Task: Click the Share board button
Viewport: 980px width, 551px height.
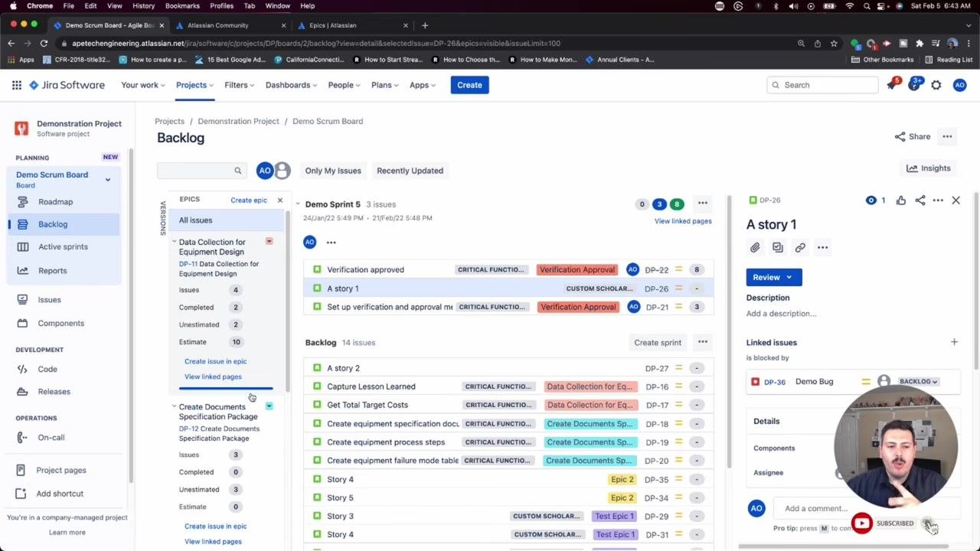Action: click(x=913, y=136)
